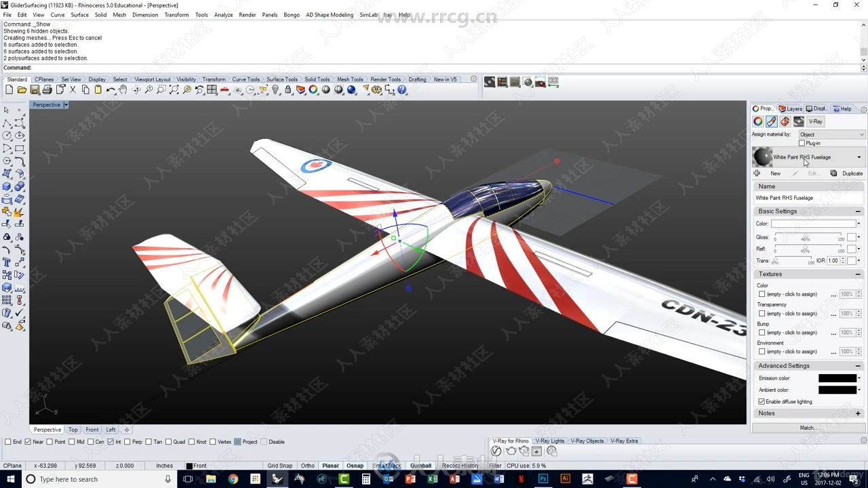Screen dimensions: 868x488
Task: Click the V-Ray button in Properties panel
Action: coord(816,121)
